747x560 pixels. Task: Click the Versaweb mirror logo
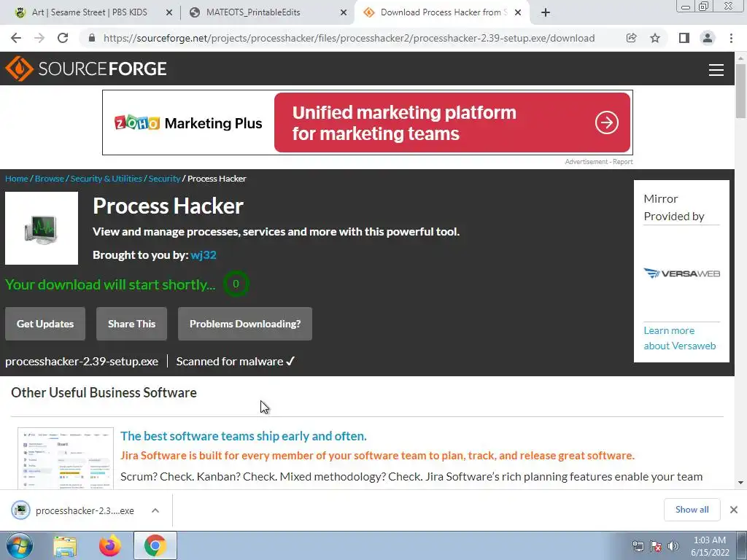681,273
